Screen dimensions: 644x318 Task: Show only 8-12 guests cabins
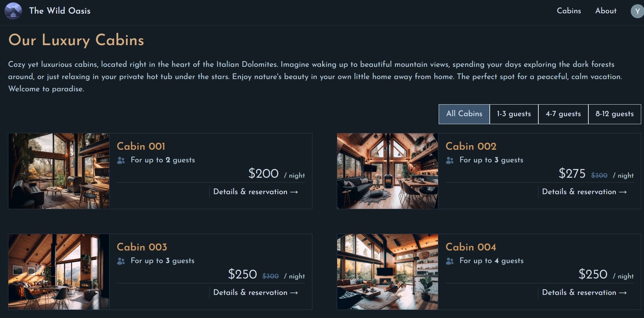pos(614,114)
